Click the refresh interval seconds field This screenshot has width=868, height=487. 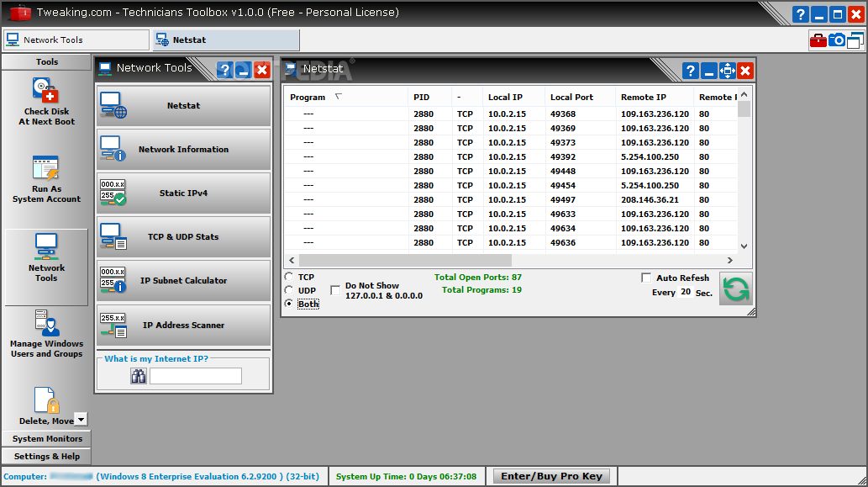686,292
